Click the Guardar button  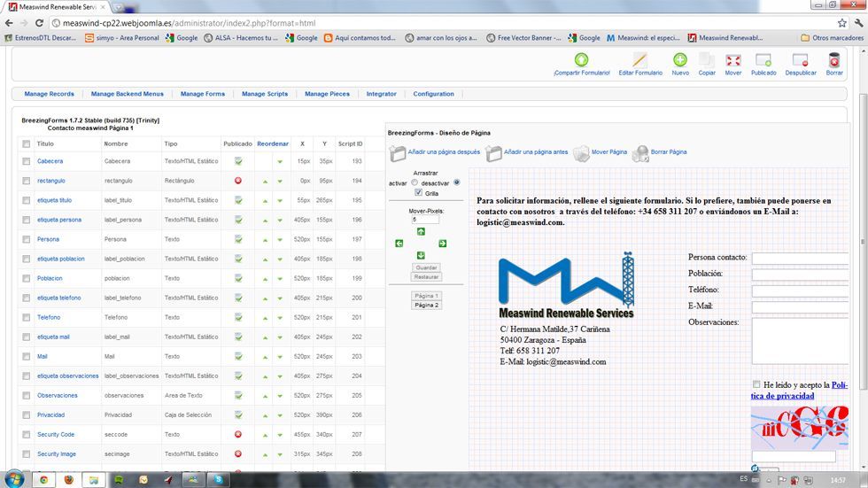(426, 267)
